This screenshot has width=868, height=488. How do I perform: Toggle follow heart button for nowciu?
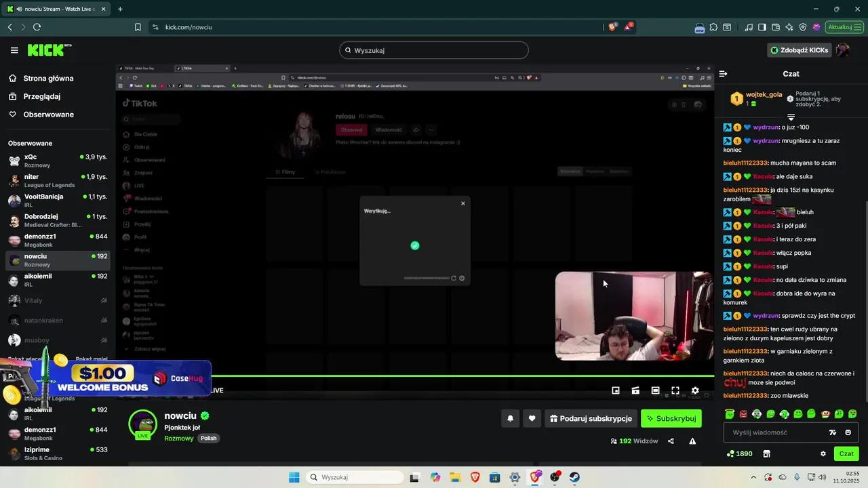pos(532,419)
